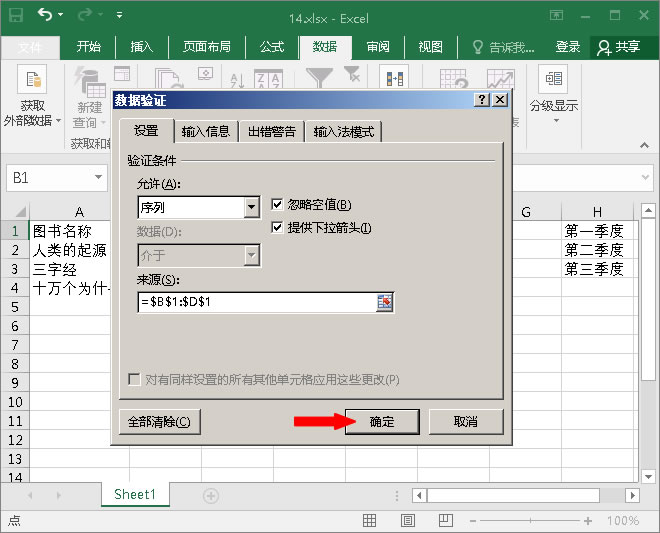Add a new sheet with plus icon
Screen dimensions: 660x533
[211, 495]
